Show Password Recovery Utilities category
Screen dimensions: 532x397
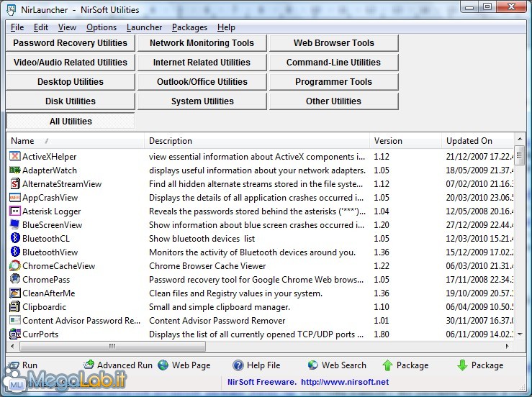tap(71, 43)
